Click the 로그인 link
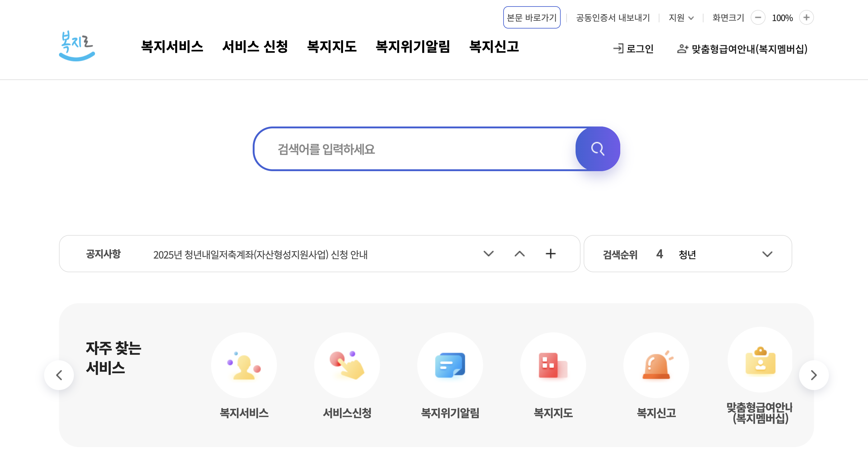The image size is (868, 475). (x=633, y=49)
